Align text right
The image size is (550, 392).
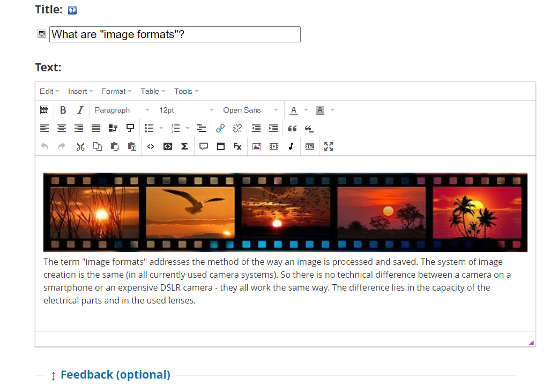tap(79, 129)
